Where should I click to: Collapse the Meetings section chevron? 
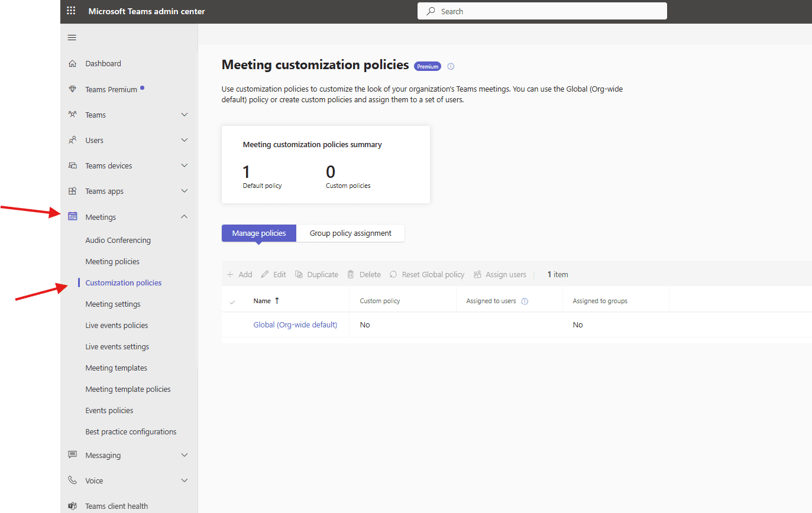[x=185, y=216]
